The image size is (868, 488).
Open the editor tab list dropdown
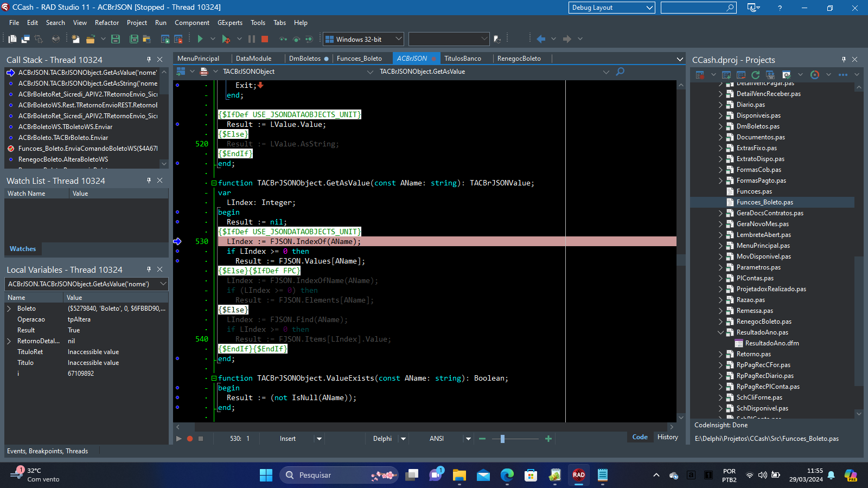tap(680, 59)
